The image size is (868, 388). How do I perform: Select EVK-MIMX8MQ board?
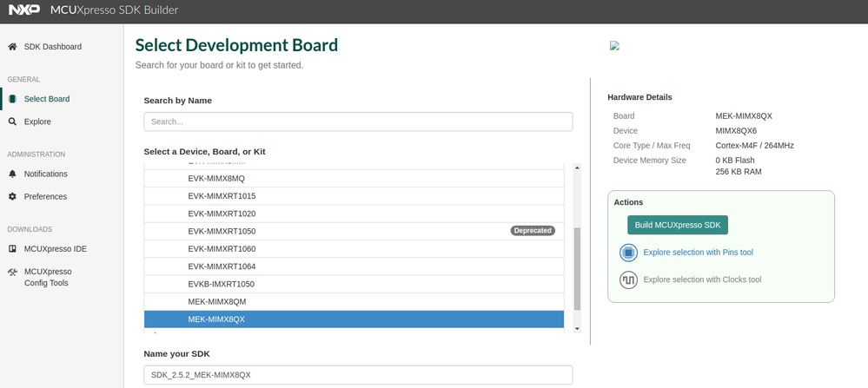point(354,179)
